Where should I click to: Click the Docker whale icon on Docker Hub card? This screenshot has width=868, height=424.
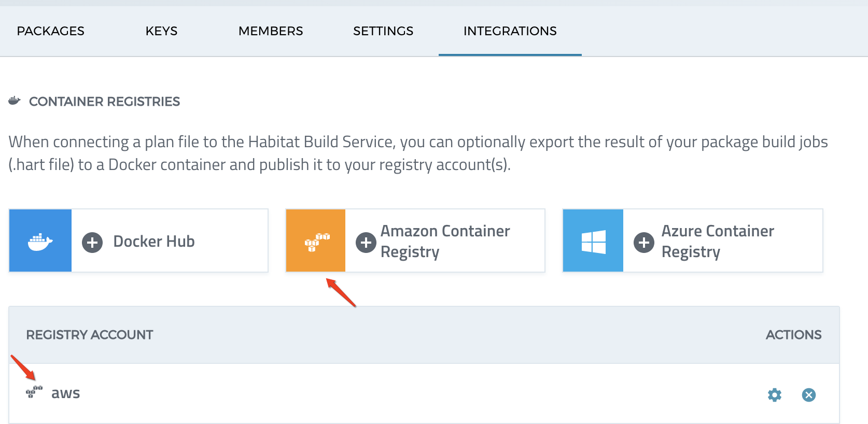[x=40, y=240]
